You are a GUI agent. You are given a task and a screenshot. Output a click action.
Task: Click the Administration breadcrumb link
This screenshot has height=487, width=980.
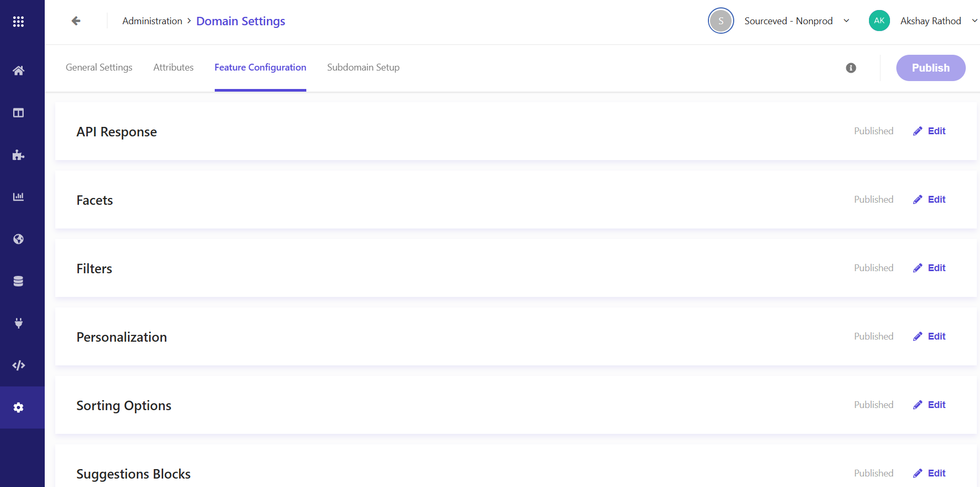tap(152, 21)
